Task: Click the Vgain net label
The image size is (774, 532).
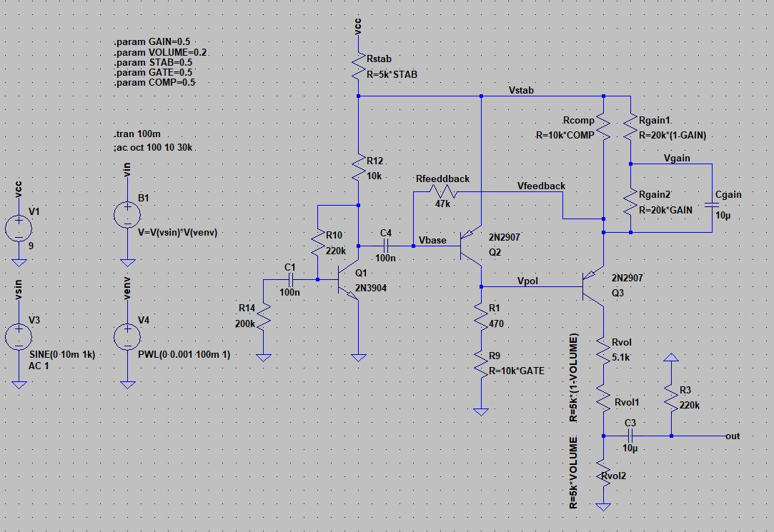Action: tap(677, 159)
